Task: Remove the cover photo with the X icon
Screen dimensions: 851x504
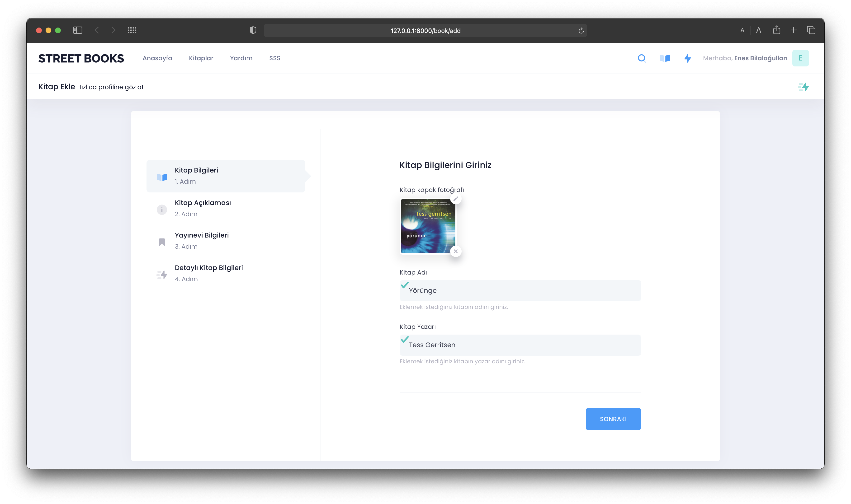Action: [456, 251]
